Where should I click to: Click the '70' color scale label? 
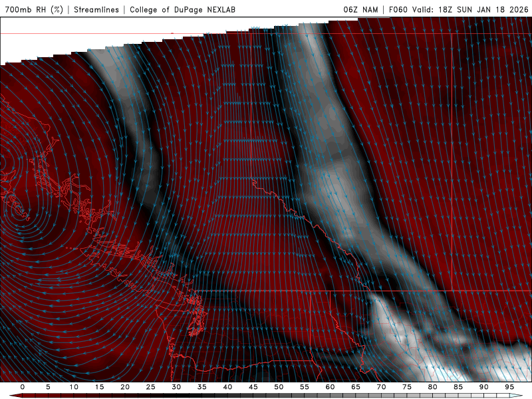381,387
